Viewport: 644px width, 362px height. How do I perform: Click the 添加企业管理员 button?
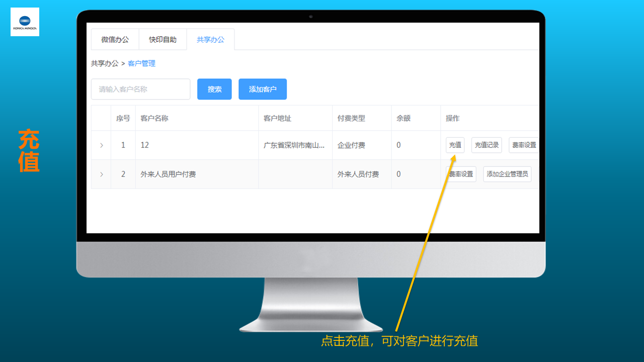click(507, 174)
